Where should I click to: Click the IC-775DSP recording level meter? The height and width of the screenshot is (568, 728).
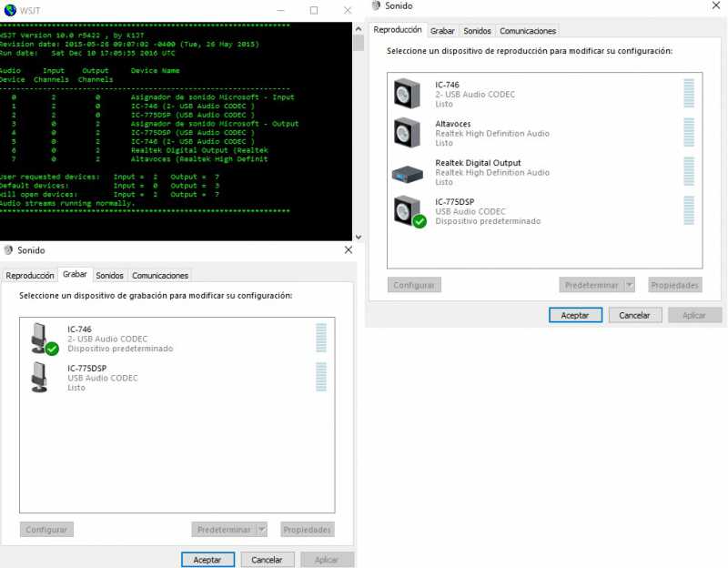[321, 377]
